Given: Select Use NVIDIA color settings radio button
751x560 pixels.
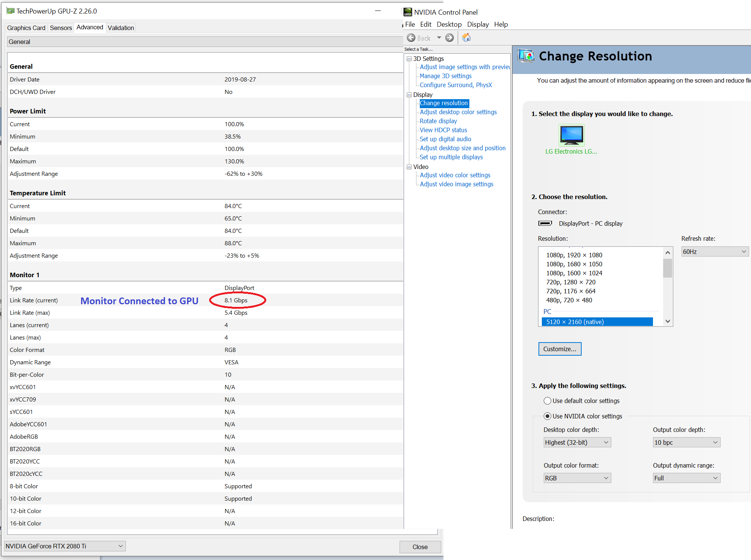Looking at the screenshot, I should [x=547, y=416].
